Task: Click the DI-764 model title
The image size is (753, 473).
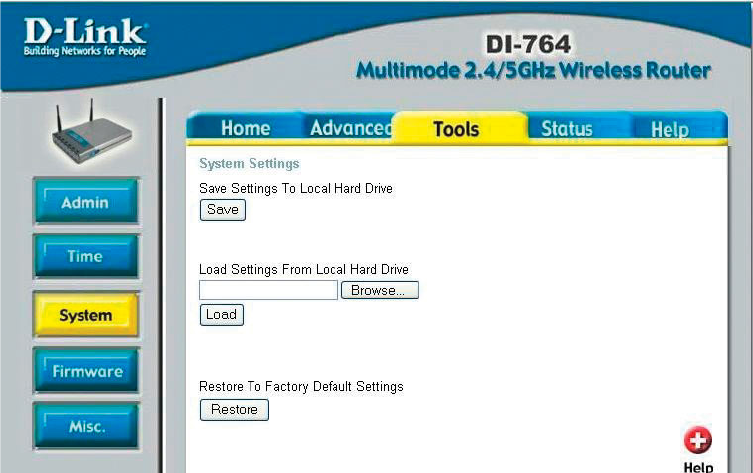Action: 528,44
